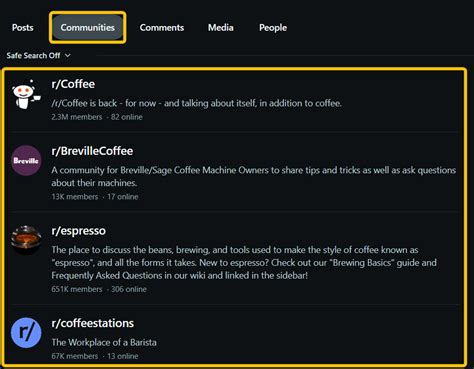Image resolution: width=474 pixels, height=369 pixels.
Task: Switch to the Posts tab
Action: pos(23,28)
